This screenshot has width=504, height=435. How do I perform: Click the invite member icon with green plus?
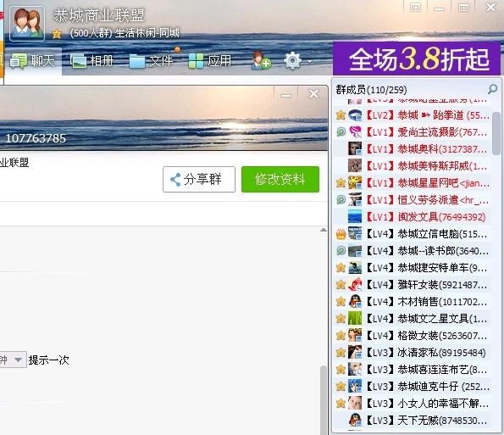(x=261, y=60)
